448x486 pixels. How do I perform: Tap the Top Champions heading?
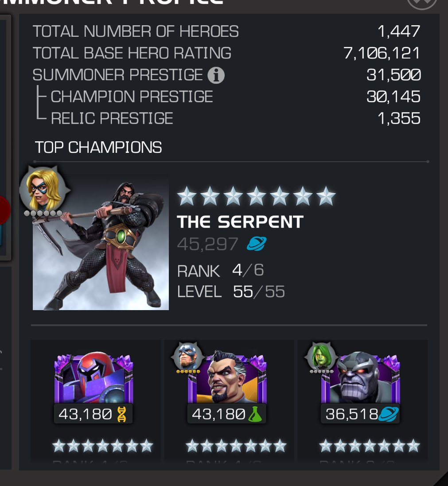98,147
